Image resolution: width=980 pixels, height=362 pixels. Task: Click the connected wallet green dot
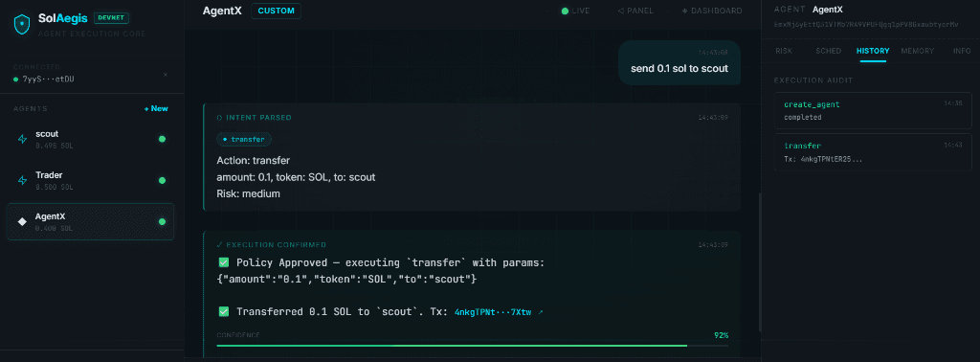point(15,79)
